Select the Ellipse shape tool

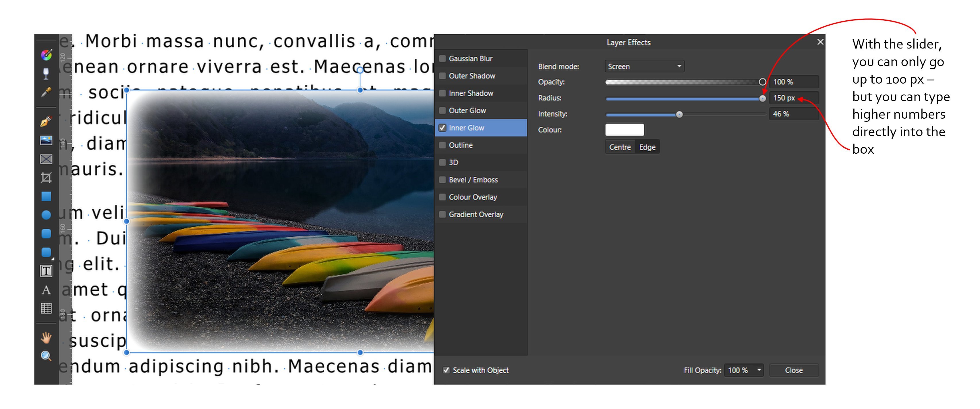point(46,215)
